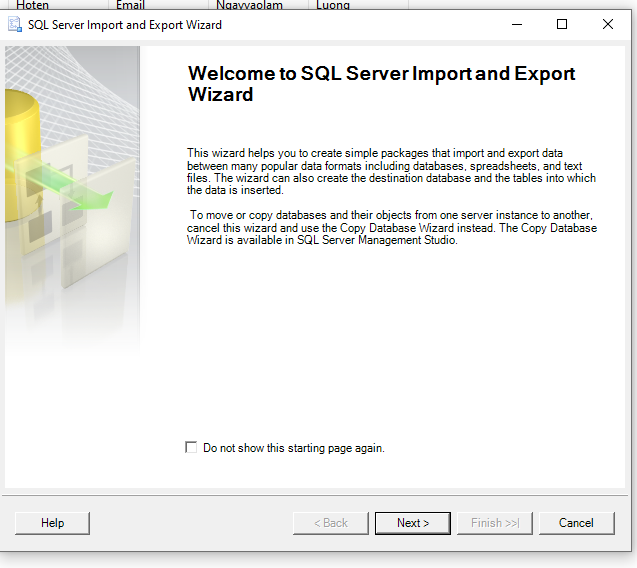The image size is (637, 568).
Task: Close the SQL Server Import and Export Wizard
Action: [x=608, y=25]
